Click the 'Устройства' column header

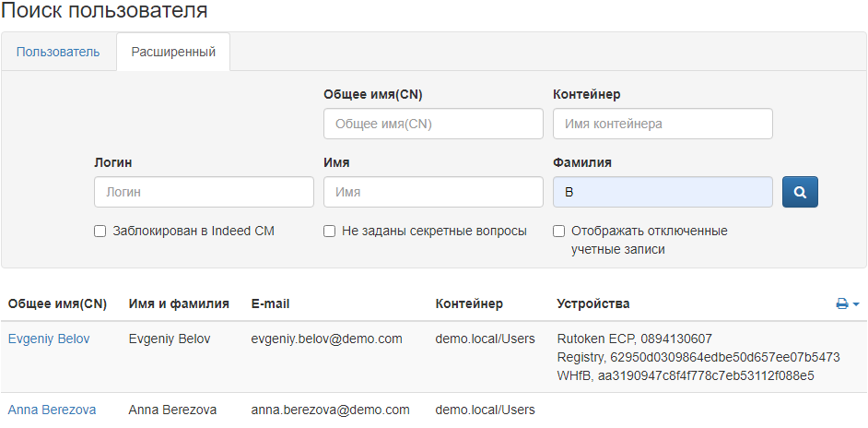click(593, 303)
